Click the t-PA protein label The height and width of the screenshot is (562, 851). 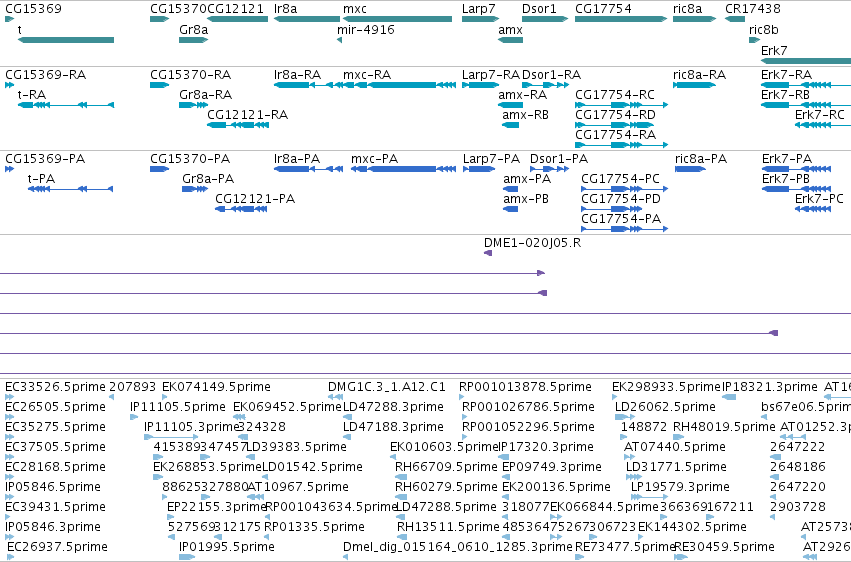pos(41,178)
